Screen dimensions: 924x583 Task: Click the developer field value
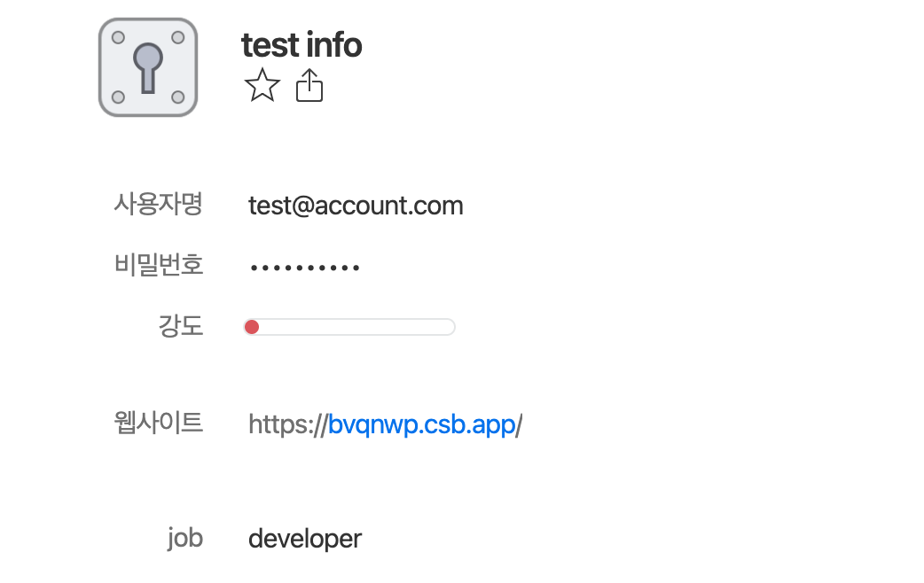tap(305, 538)
